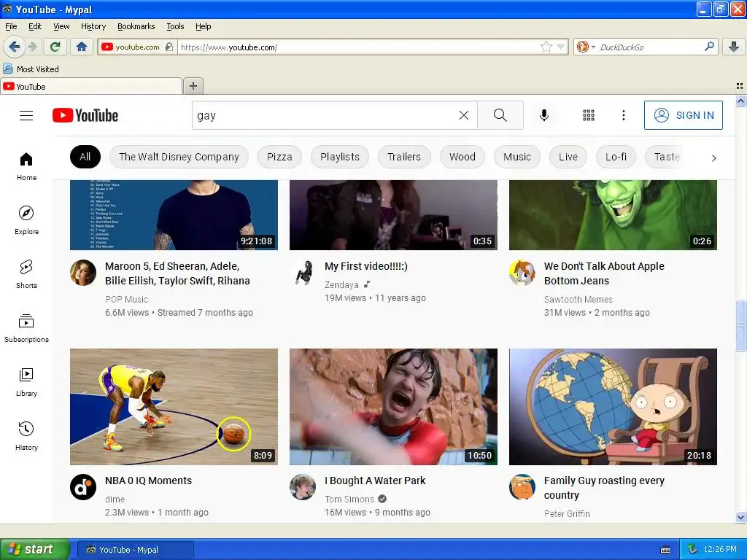Clear the search query with X
This screenshot has height=560, width=747.
463,115
